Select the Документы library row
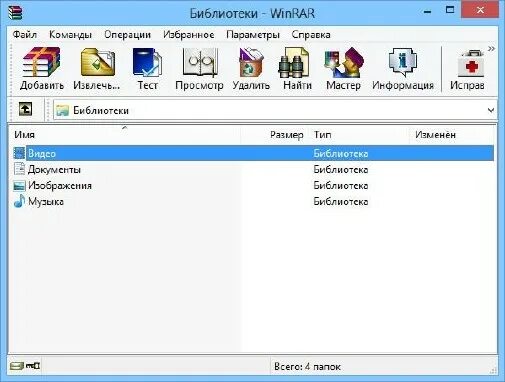 (x=253, y=169)
